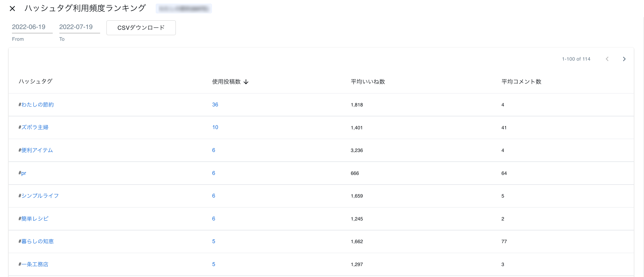644x277 pixels.
Task: Edit the To date 2022-07-19 field
Action: click(x=79, y=27)
